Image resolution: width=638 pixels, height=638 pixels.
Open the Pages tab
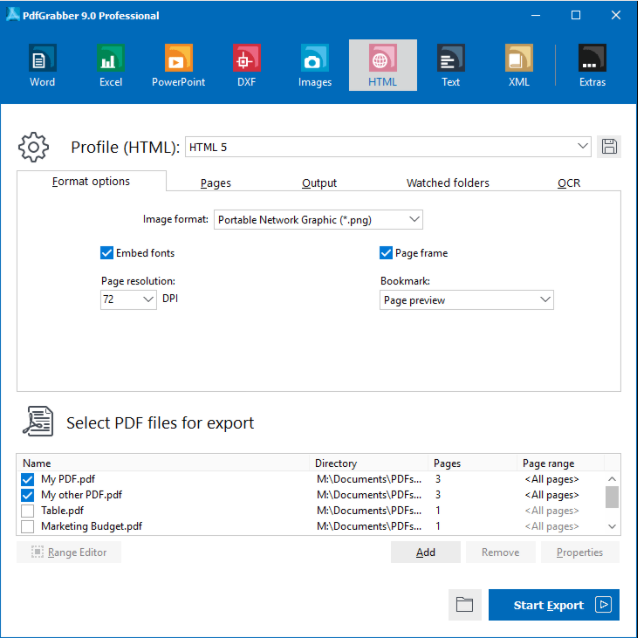pyautogui.click(x=216, y=183)
